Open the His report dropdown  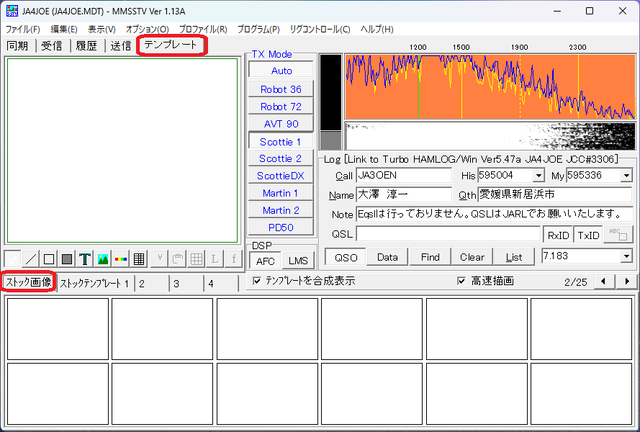coord(539,176)
